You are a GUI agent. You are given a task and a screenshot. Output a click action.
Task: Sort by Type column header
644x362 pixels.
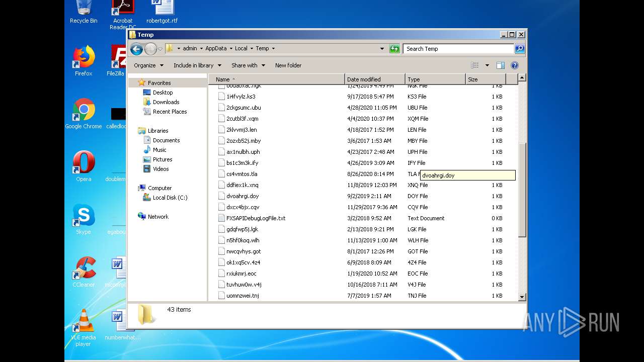pos(435,79)
